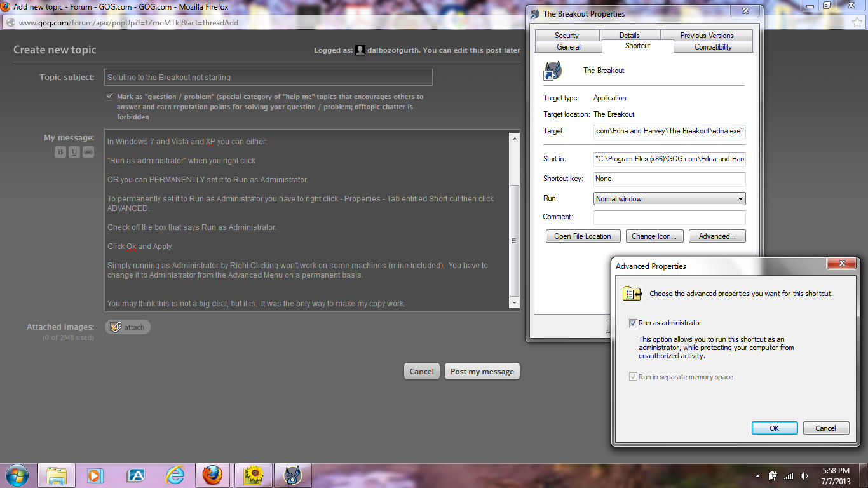Click the Shortcut key field

point(669,179)
